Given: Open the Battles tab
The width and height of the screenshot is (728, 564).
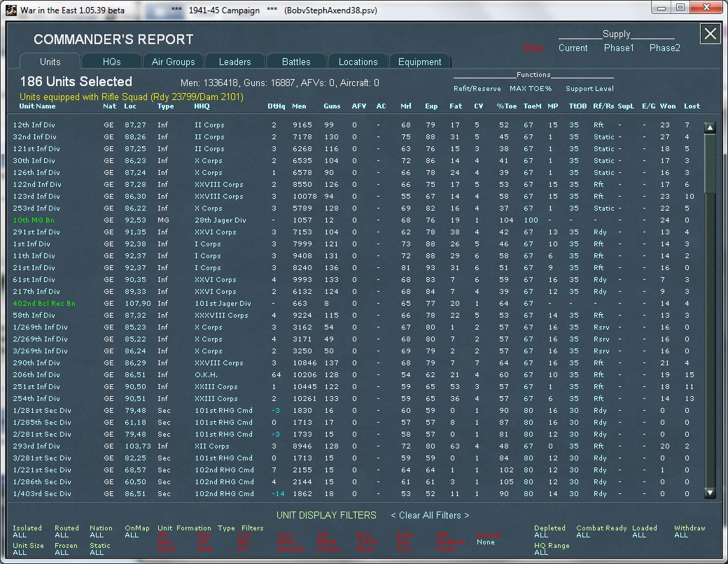Looking at the screenshot, I should pos(296,62).
